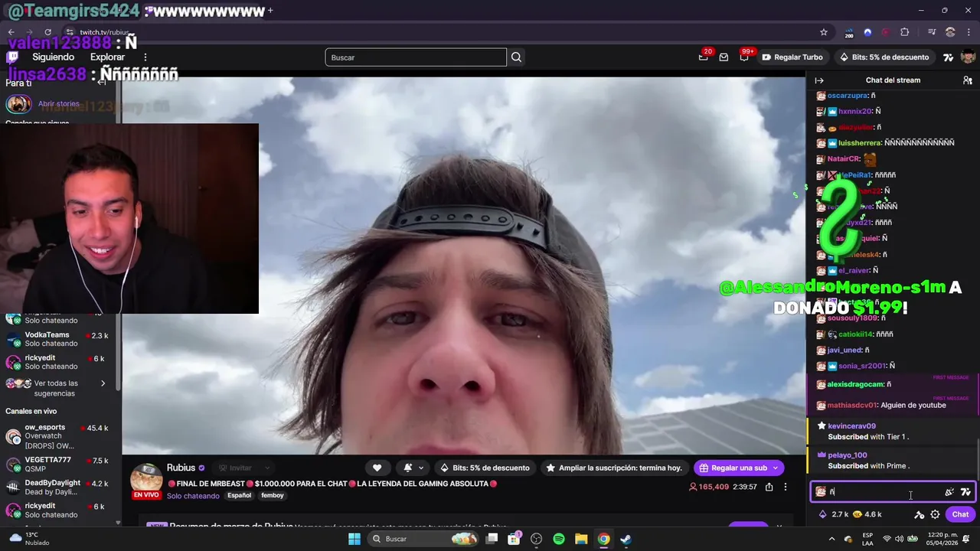
Task: Click the taskbar Buscar search box
Action: click(x=423, y=539)
